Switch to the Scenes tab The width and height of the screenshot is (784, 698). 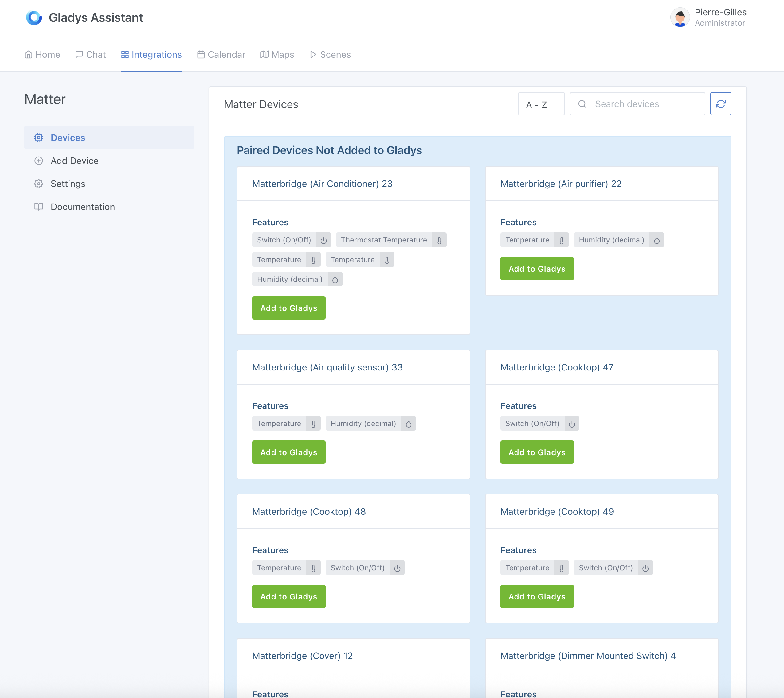coord(330,54)
